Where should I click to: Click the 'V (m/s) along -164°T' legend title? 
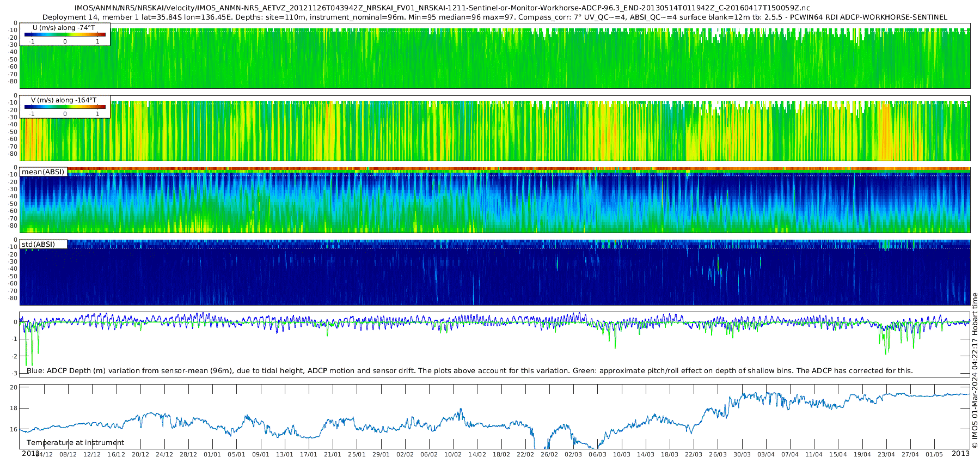coord(64,100)
